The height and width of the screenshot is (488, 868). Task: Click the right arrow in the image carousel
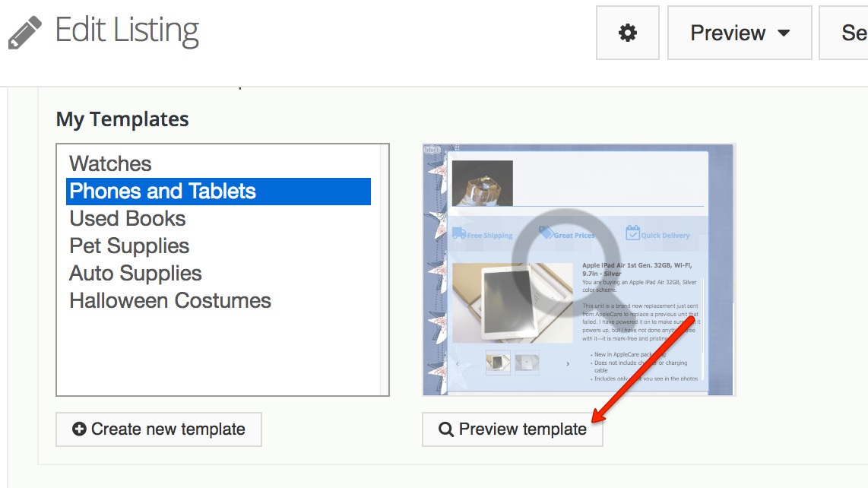(568, 364)
